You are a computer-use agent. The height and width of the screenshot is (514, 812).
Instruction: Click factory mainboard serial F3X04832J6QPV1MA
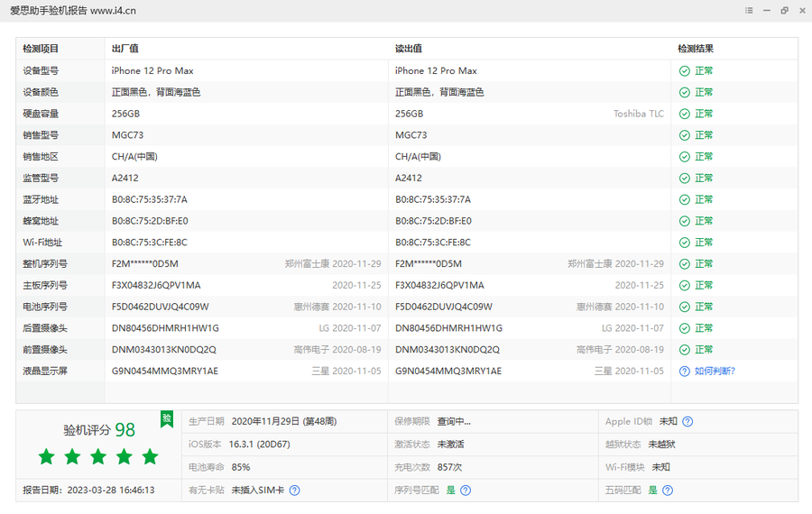point(156,286)
